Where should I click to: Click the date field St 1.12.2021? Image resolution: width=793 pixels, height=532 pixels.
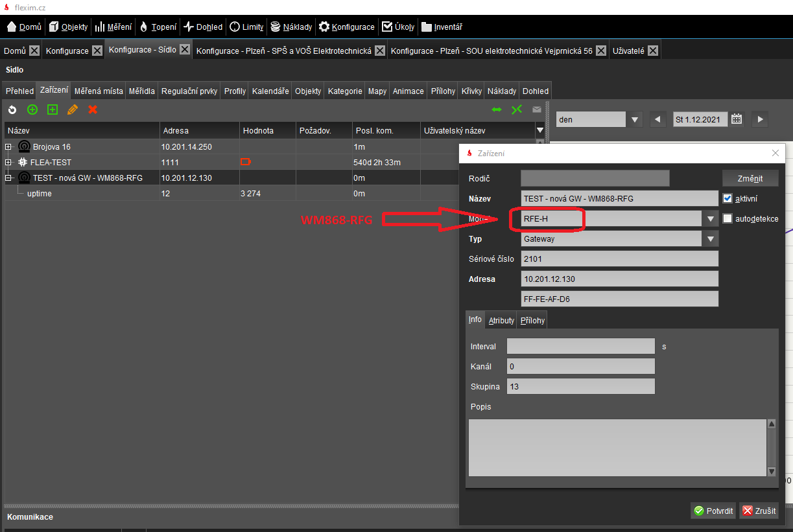coord(700,119)
